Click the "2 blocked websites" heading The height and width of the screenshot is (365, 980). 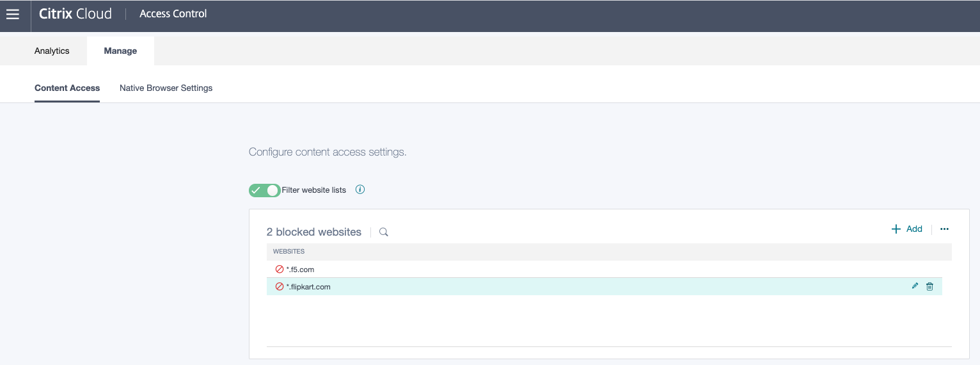pos(314,232)
